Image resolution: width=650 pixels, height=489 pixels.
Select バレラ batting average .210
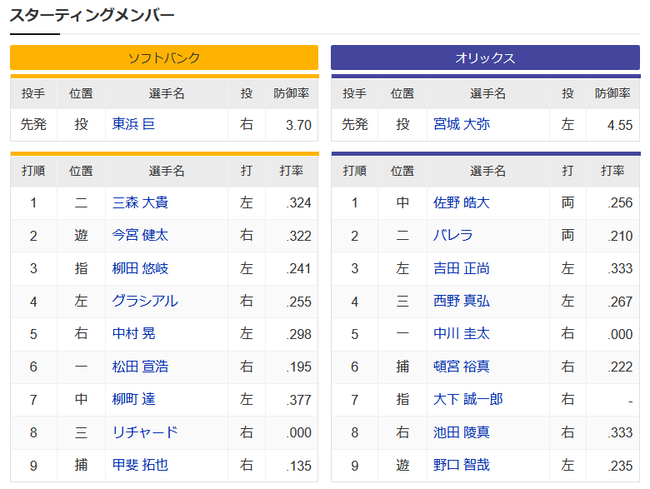[x=620, y=236]
